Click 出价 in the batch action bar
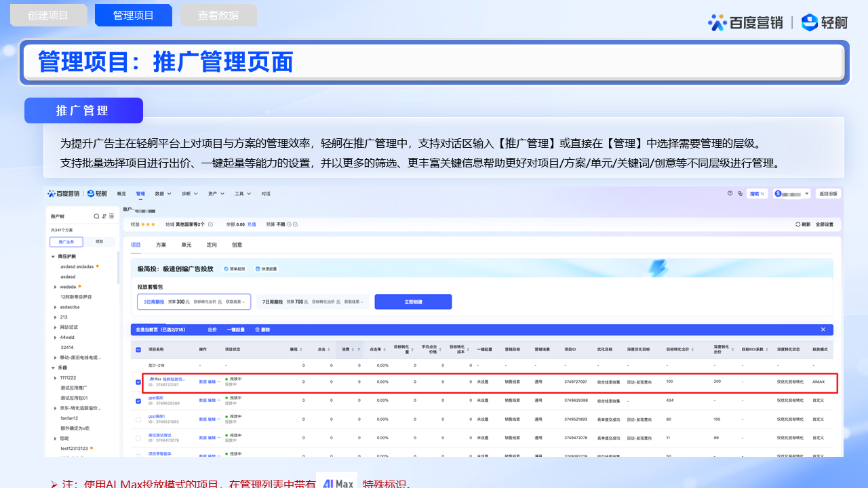868x488 pixels. click(212, 329)
